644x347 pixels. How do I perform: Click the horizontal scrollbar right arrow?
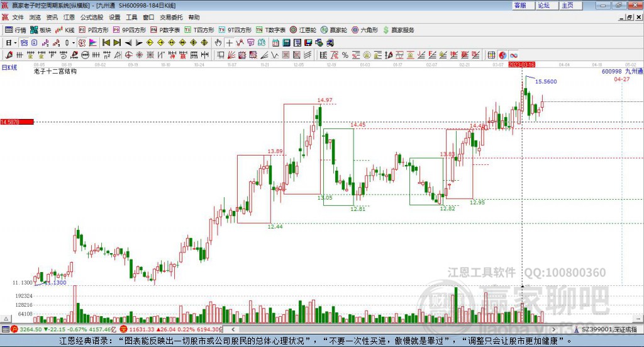[553, 329]
